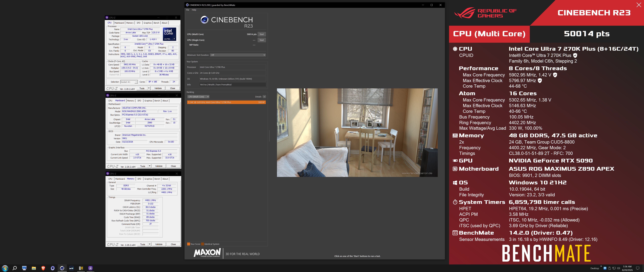Viewport: 644px width, 272px height.
Task: Click the Processor field in Your System
Action: coord(232,67)
